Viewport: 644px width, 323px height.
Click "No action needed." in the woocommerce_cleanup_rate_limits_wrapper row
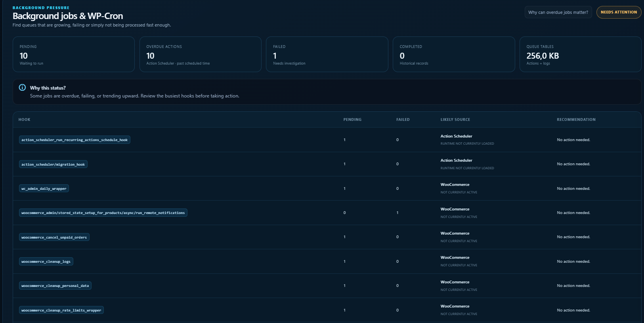pos(573,310)
